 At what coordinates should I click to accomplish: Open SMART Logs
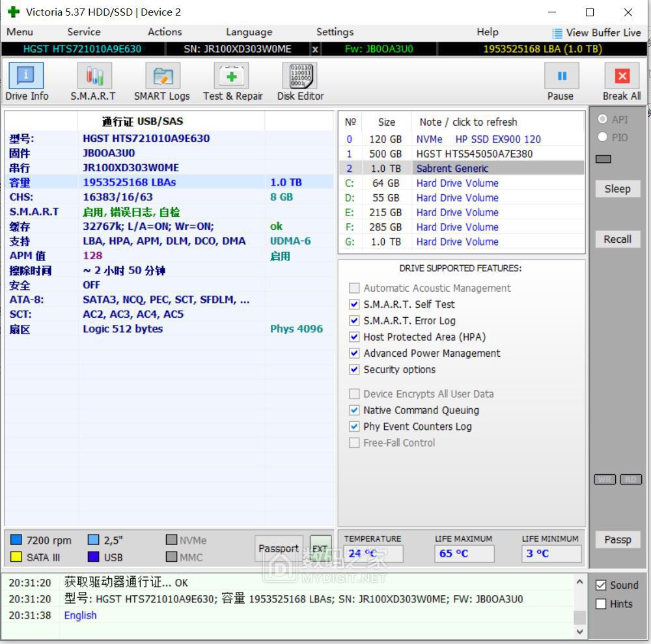(163, 76)
